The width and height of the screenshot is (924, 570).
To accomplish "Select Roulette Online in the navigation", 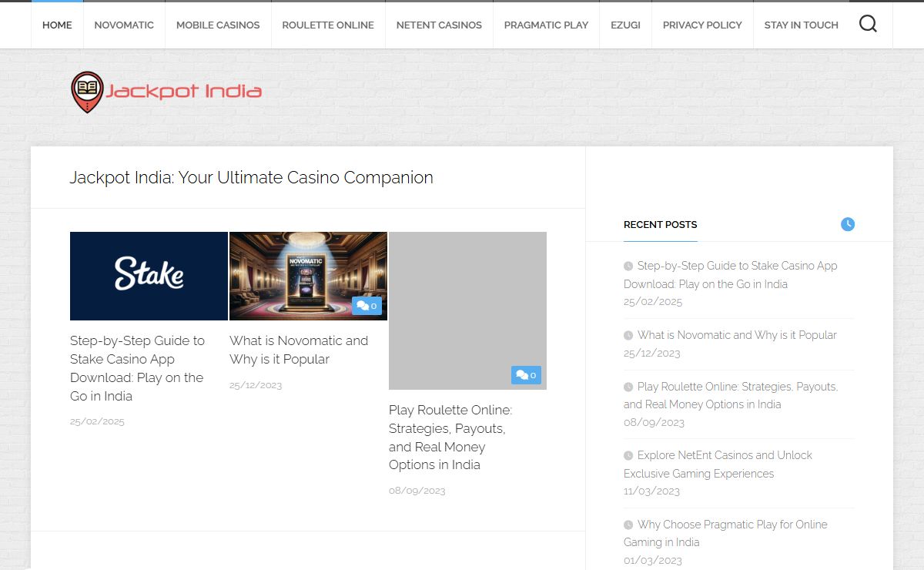I will click(x=328, y=25).
